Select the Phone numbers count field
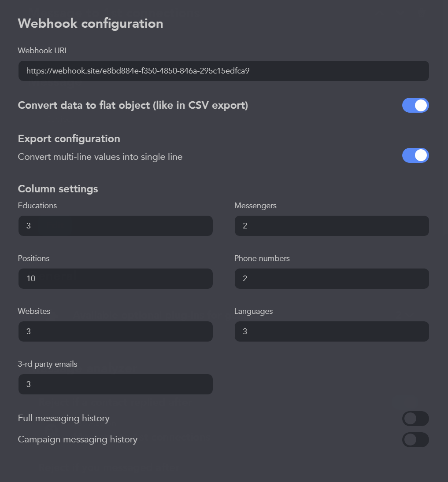 click(x=331, y=279)
